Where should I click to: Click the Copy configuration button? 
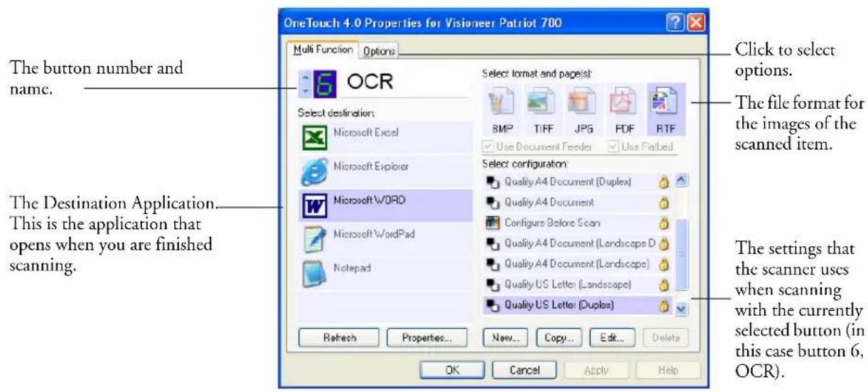click(x=559, y=337)
